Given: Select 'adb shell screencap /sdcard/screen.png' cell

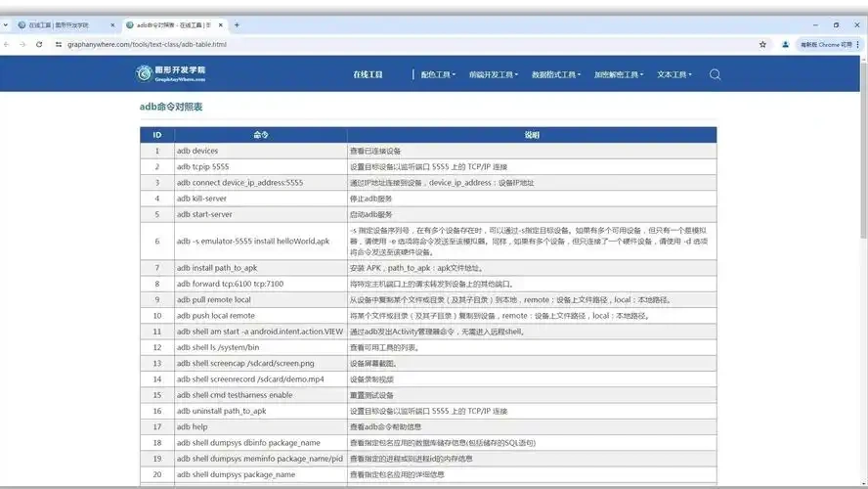Looking at the screenshot, I should point(261,363).
